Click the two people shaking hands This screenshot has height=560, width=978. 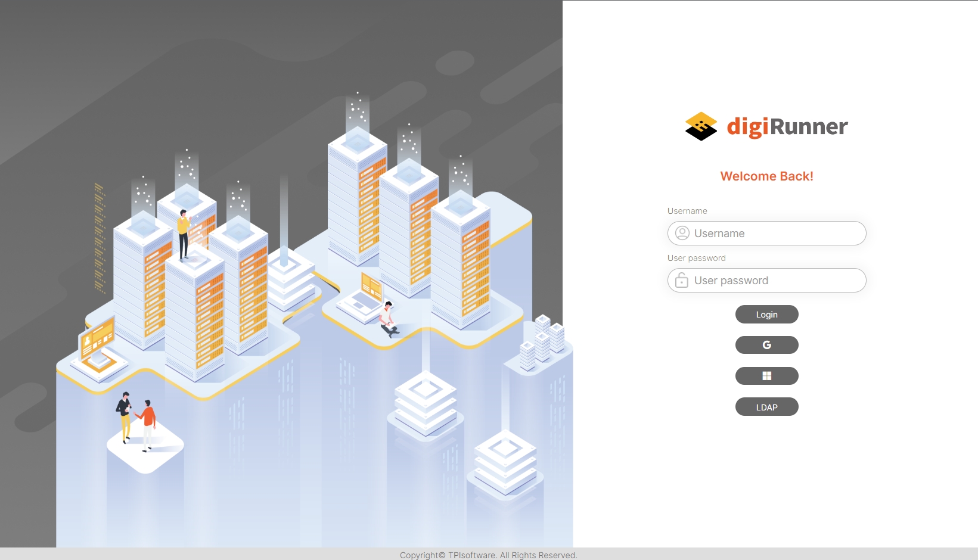[x=136, y=421]
